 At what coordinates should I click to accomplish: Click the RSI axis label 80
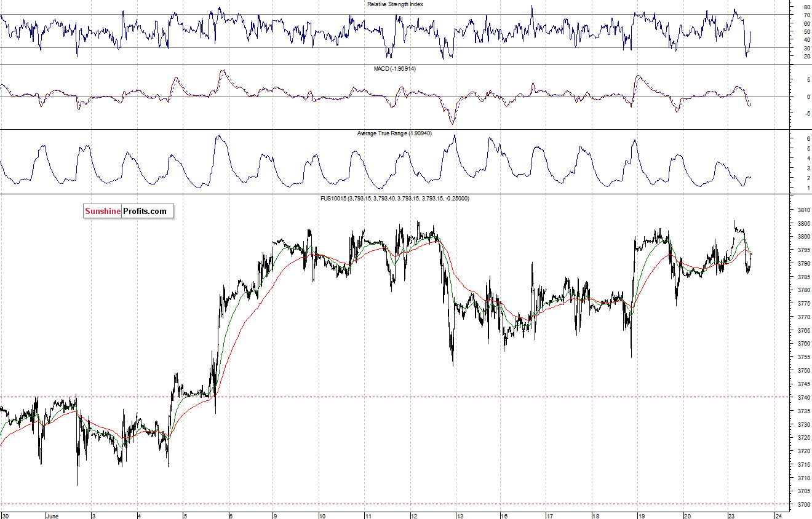806,7
